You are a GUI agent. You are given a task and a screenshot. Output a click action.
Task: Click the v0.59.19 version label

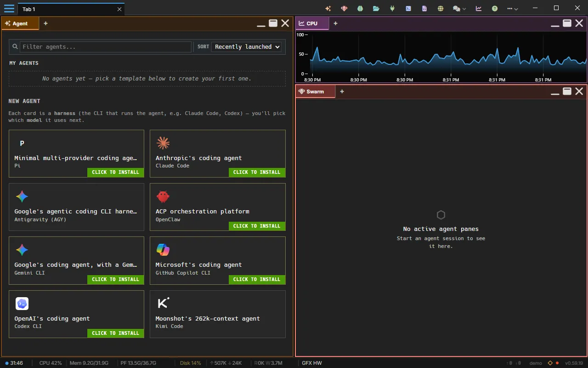click(574, 363)
